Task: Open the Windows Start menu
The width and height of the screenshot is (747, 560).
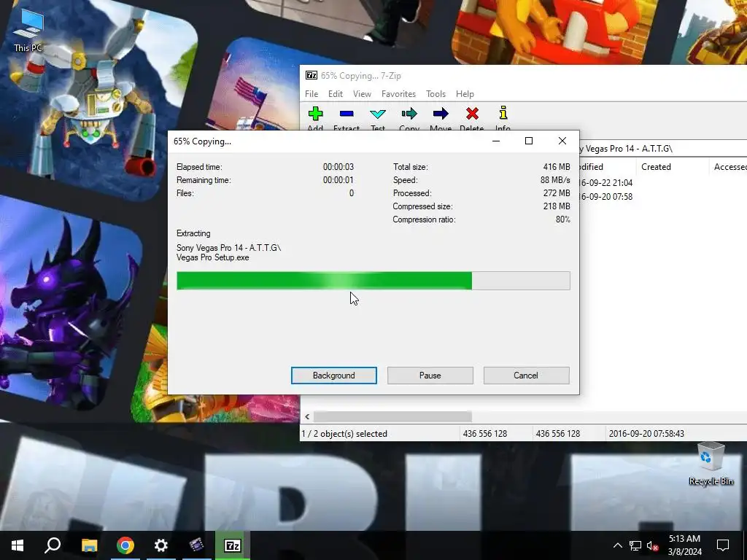Action: 18,545
